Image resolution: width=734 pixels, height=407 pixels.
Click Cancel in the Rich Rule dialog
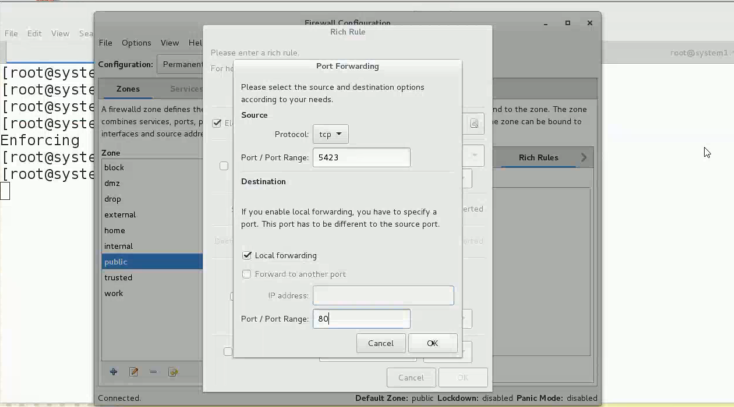click(411, 377)
